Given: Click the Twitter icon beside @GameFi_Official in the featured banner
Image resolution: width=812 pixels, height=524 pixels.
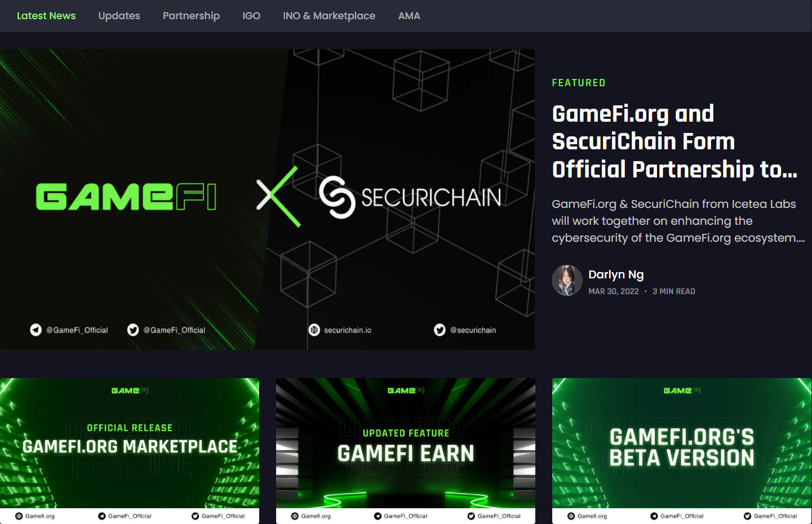Looking at the screenshot, I should tap(133, 330).
